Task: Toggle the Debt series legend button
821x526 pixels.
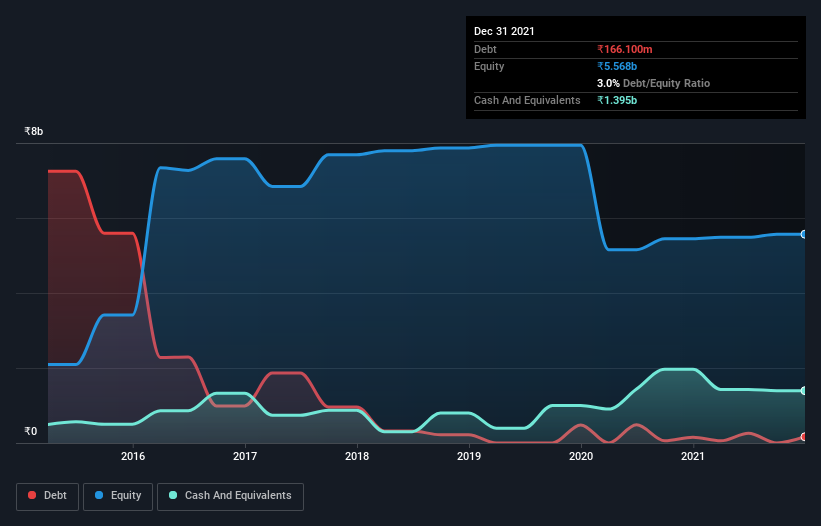Action: [x=48, y=496]
